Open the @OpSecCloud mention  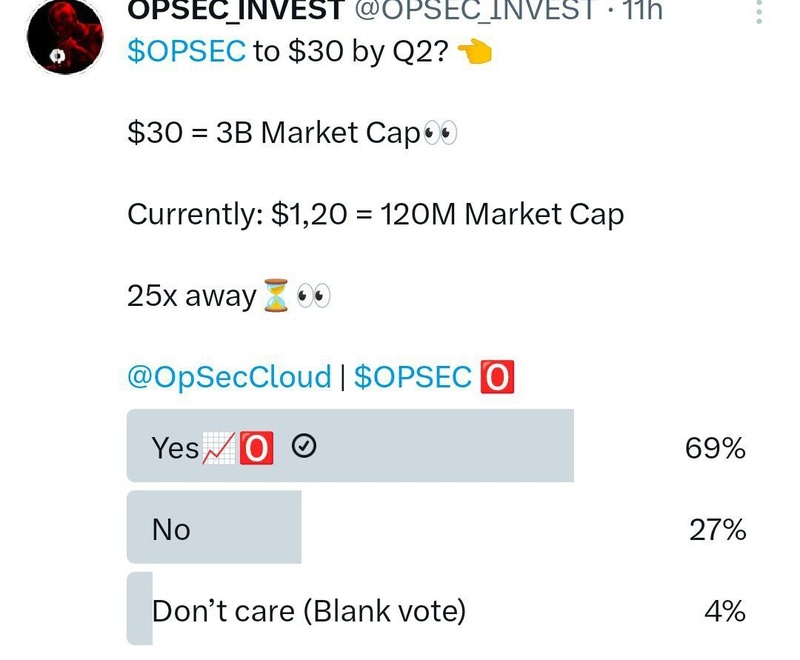229,377
